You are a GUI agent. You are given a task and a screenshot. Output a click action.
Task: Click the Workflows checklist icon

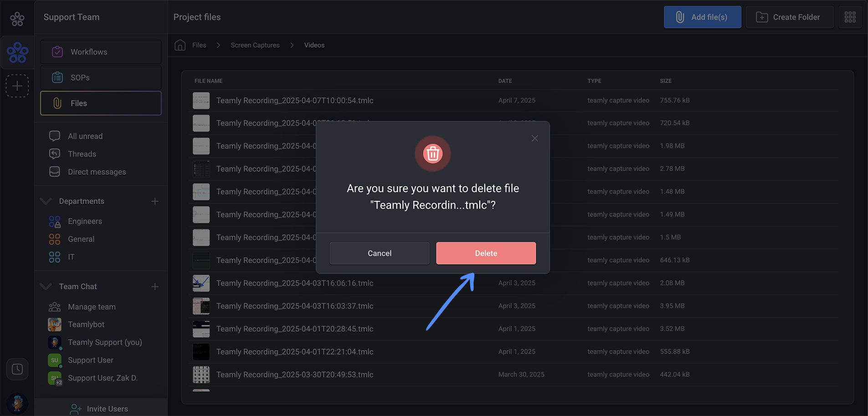[x=57, y=52]
